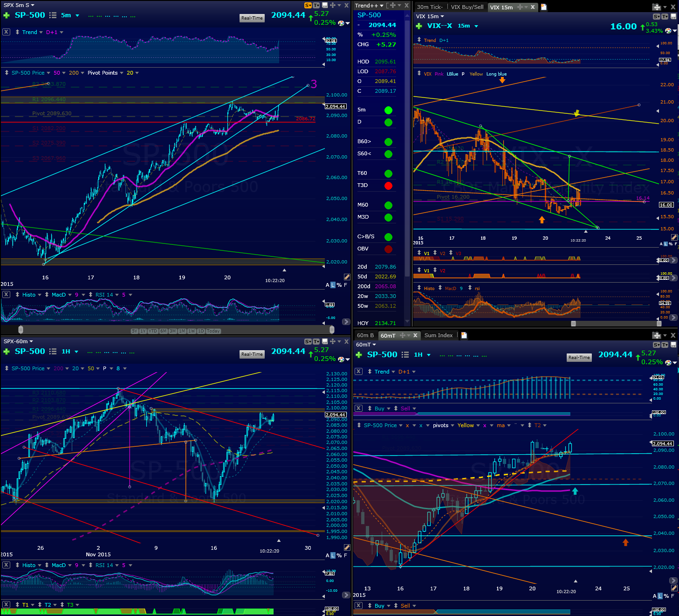
Task: Grab the VIX 15m bottom range slider handle
Action: pos(573,323)
